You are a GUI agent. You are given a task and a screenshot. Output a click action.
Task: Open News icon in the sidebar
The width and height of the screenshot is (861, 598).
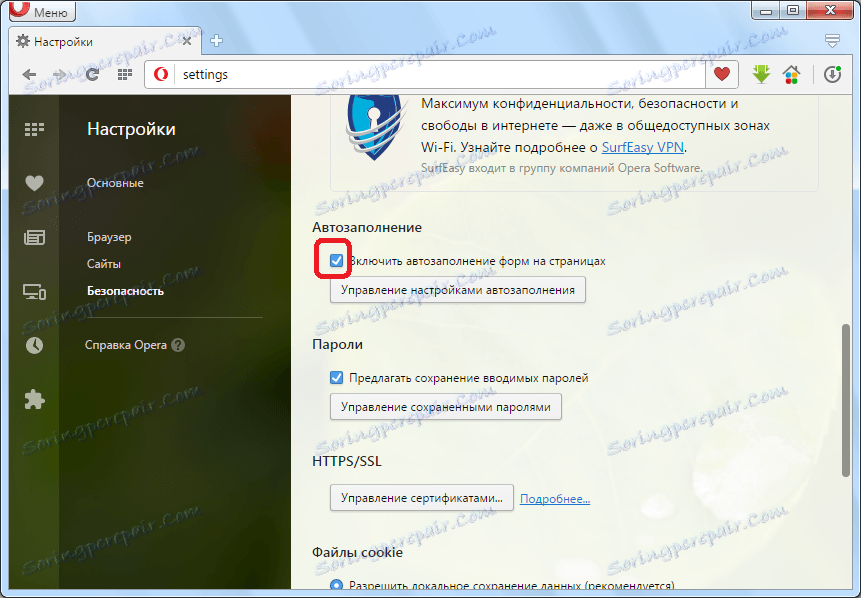click(34, 238)
